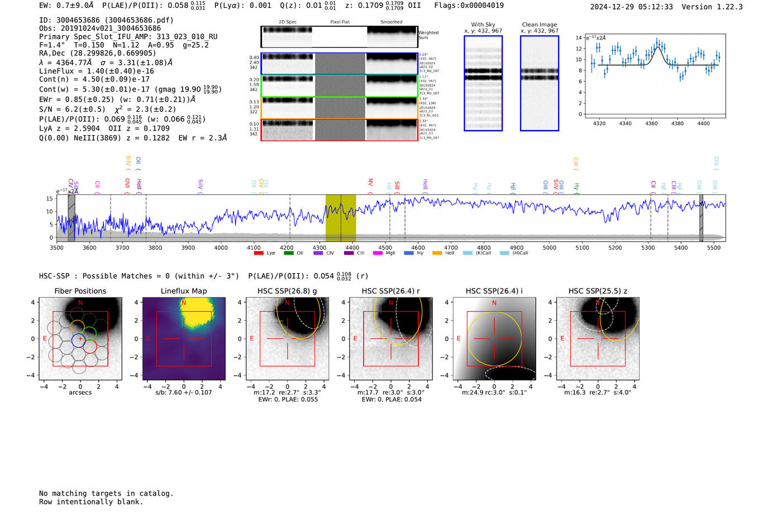
Task: Click the 'Row intentionally blank.' text
Action: [x=91, y=502]
